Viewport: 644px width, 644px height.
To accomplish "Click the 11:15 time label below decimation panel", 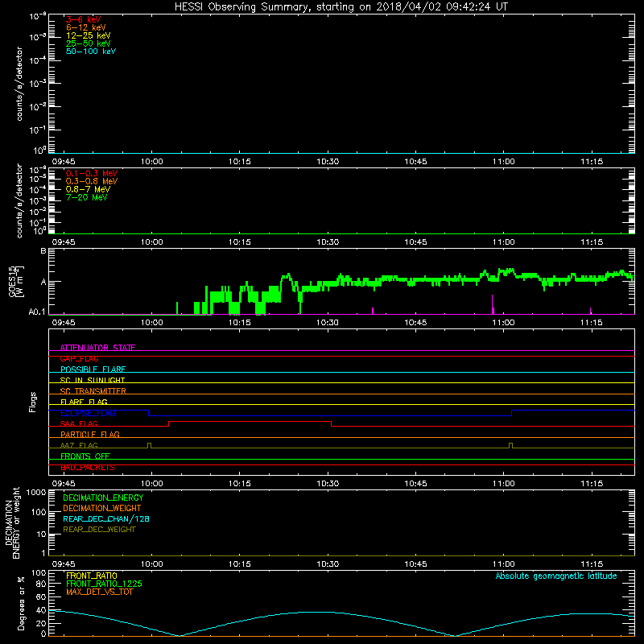I will coord(592,564).
